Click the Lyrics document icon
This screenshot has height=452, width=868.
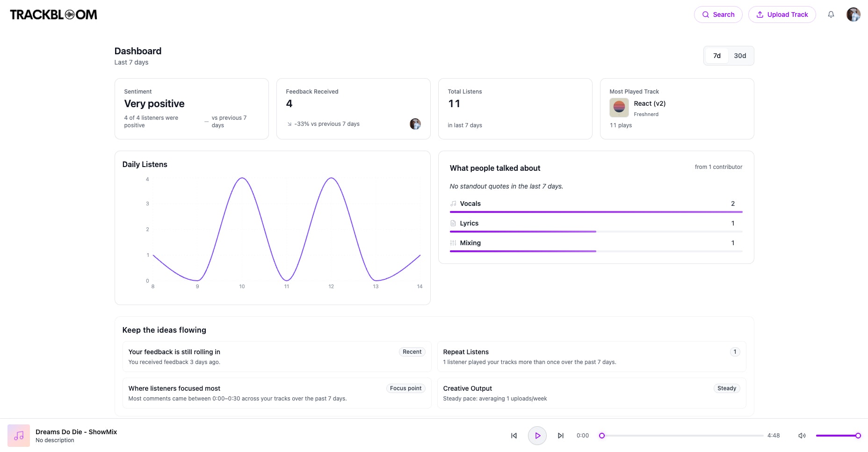(453, 223)
